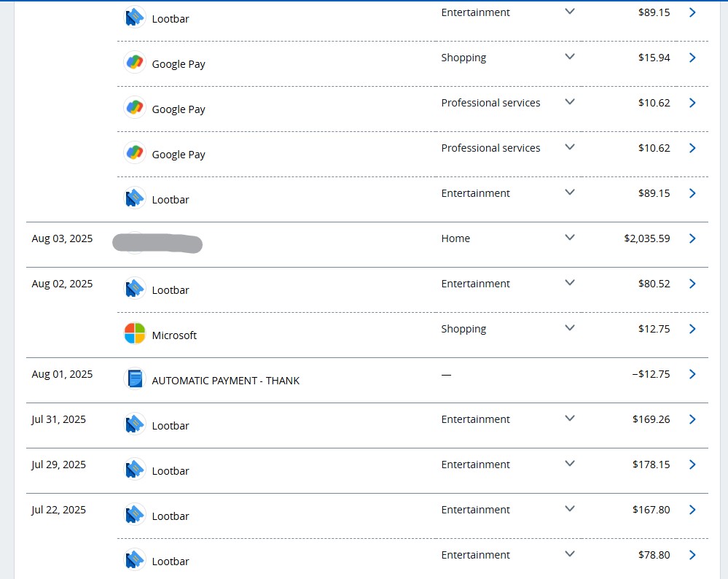Click the 'AUTOMATIC PAYMENT - THANK' description
Screen dimensions: 728x579
pos(226,381)
